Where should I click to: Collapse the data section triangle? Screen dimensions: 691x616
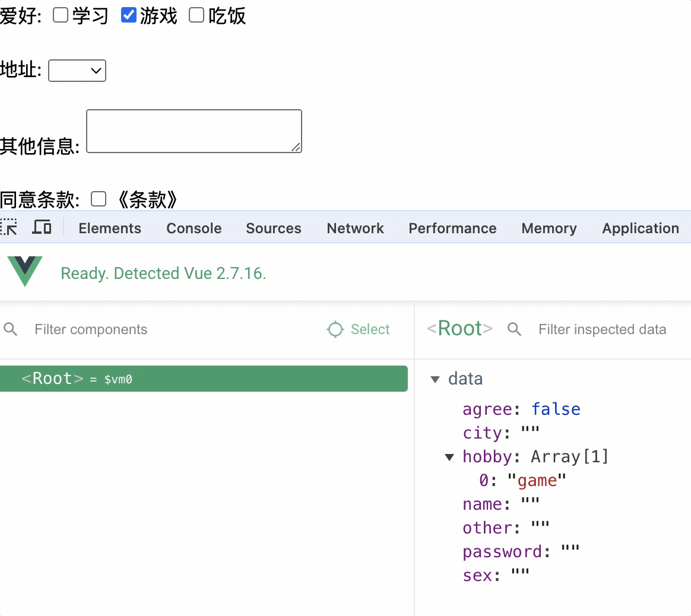[x=435, y=379]
